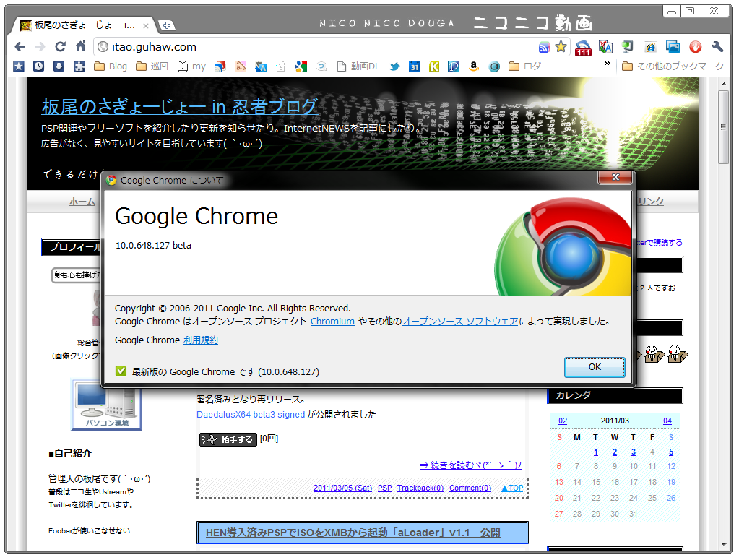The image size is (739, 560).
Task: Open the 動画DL bookmark
Action: point(358,66)
